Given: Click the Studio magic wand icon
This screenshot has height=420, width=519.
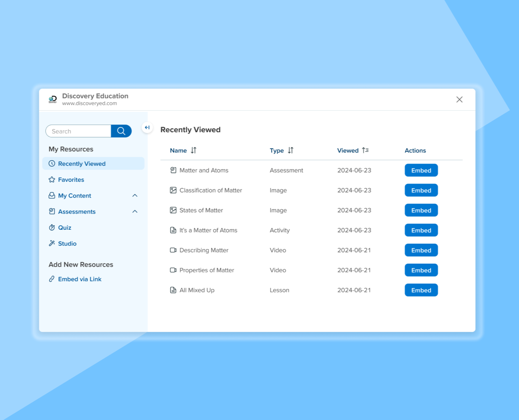Looking at the screenshot, I should coord(52,243).
